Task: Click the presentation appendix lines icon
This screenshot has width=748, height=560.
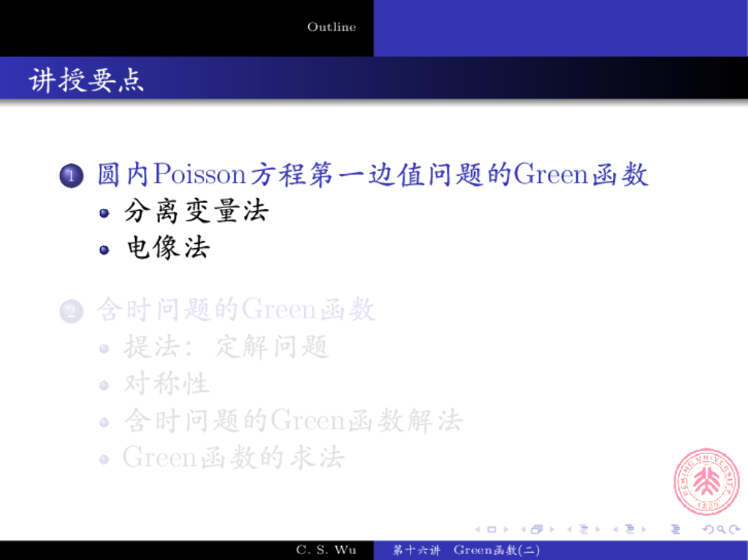Action: pyautogui.click(x=674, y=529)
